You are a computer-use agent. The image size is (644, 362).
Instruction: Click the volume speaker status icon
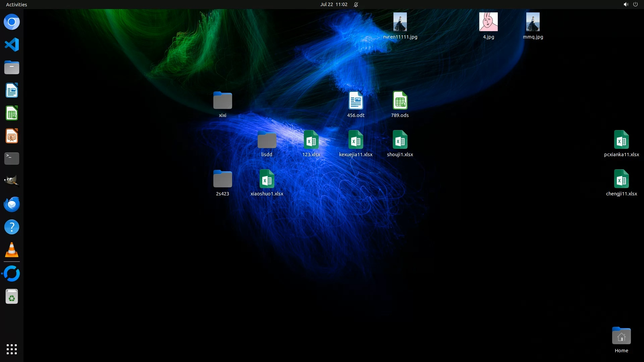point(626,4)
